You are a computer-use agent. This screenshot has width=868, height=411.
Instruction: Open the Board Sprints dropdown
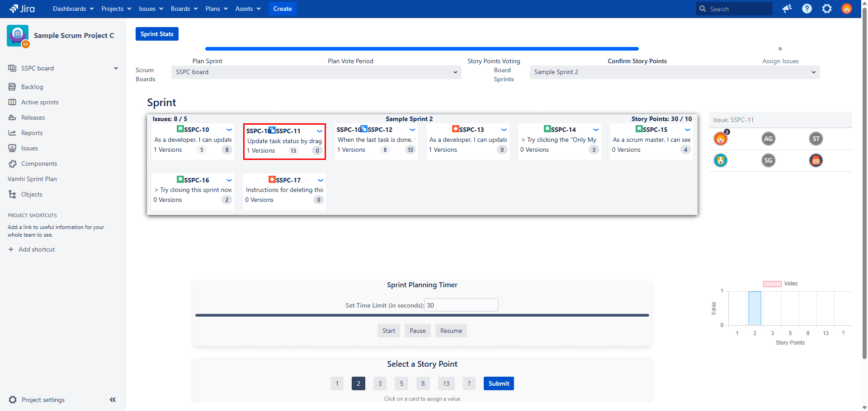click(x=674, y=72)
